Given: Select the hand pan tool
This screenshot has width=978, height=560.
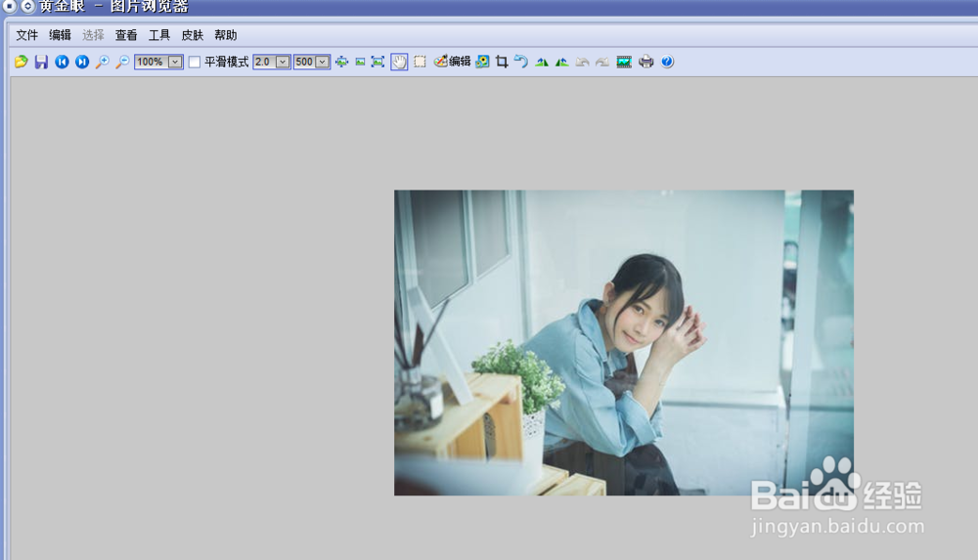Looking at the screenshot, I should tap(399, 62).
